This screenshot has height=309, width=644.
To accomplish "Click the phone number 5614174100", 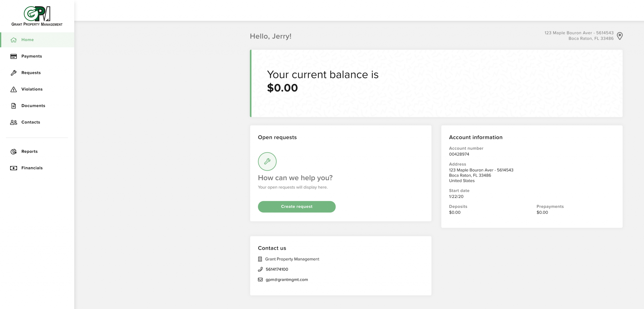I will click(x=277, y=269).
